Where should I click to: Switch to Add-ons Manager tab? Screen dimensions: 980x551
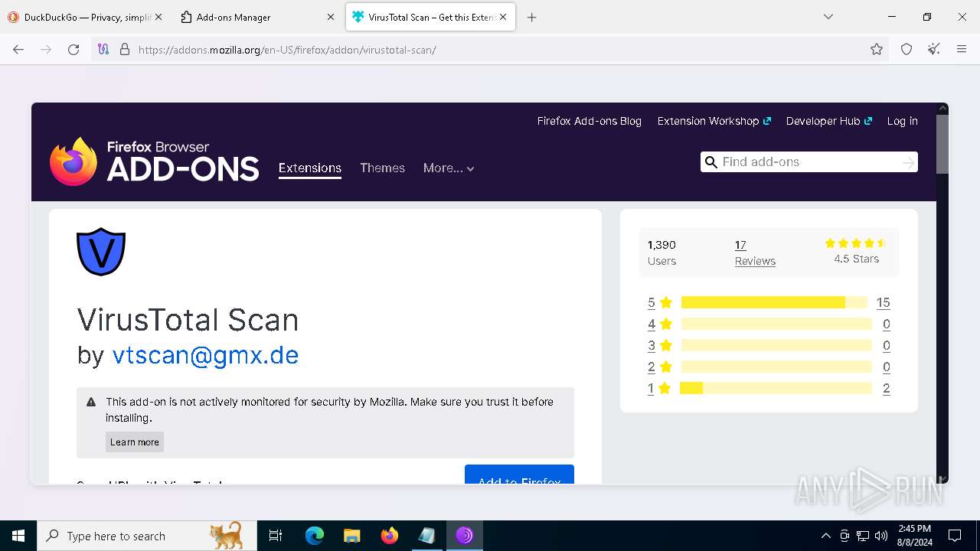pos(258,17)
